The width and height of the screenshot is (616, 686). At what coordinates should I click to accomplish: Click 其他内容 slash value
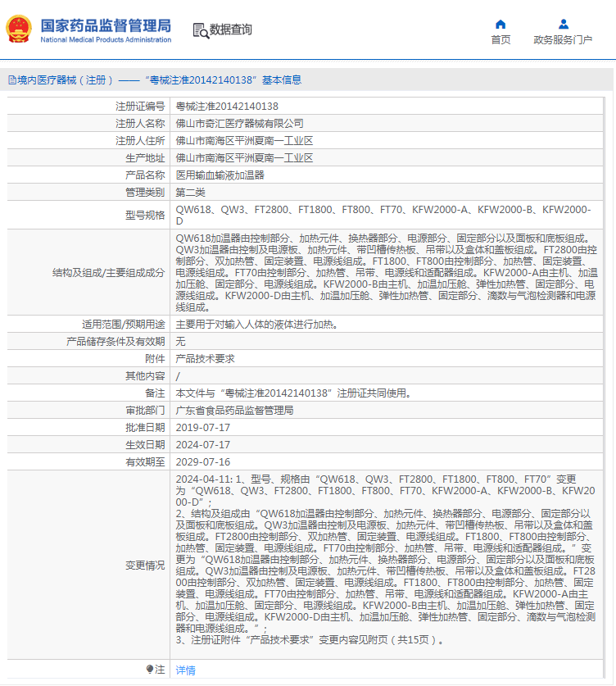tap(178, 376)
